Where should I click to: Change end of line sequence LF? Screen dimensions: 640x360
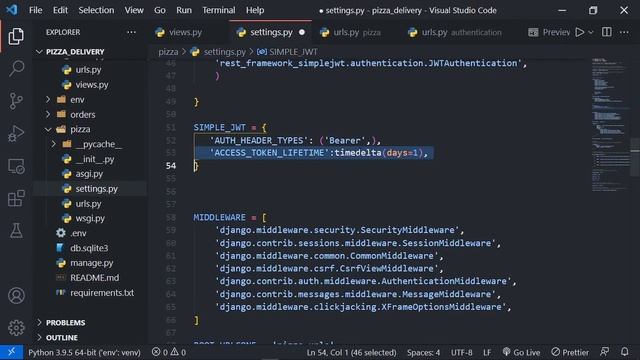(487, 352)
